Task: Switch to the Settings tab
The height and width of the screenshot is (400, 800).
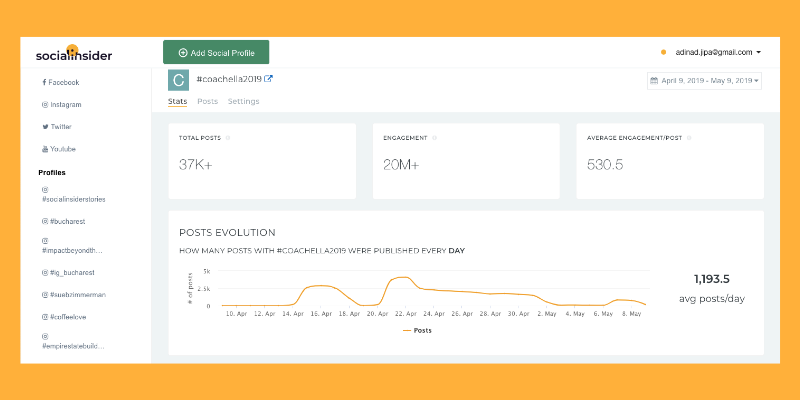Action: 243,101
